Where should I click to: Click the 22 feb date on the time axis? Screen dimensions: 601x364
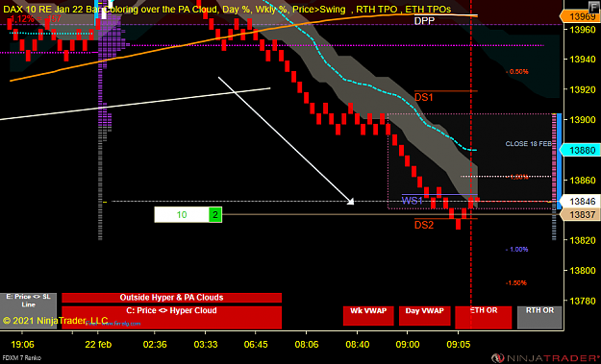coord(98,345)
